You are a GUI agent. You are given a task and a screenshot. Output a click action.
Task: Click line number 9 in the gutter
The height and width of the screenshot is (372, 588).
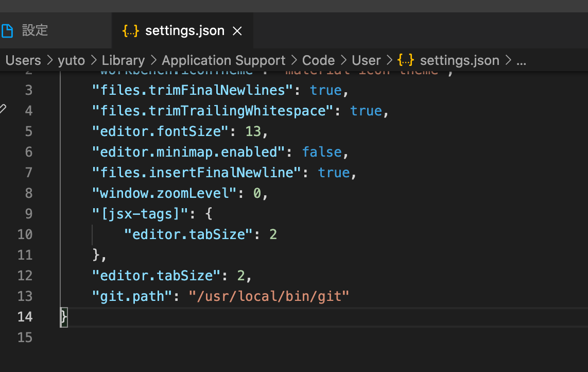click(28, 214)
